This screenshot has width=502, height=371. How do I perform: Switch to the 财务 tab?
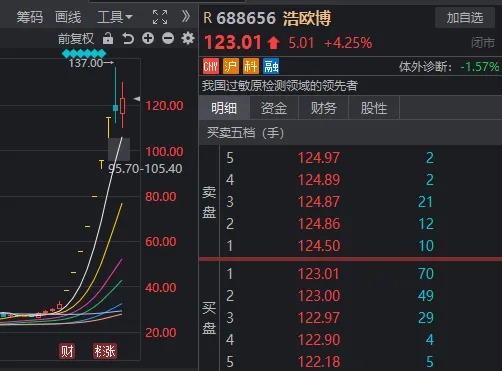click(x=323, y=108)
